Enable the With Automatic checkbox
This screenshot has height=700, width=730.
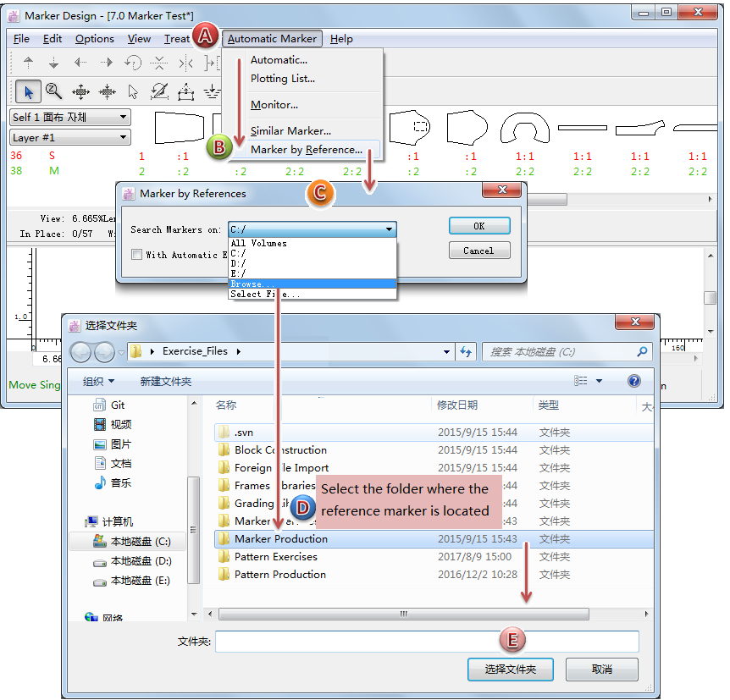136,255
